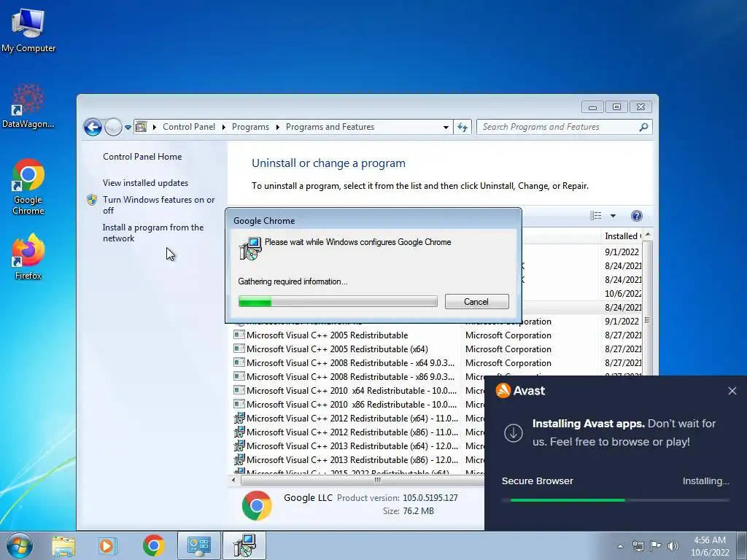
Task: Expand the address bar history dropdown
Action: (446, 127)
